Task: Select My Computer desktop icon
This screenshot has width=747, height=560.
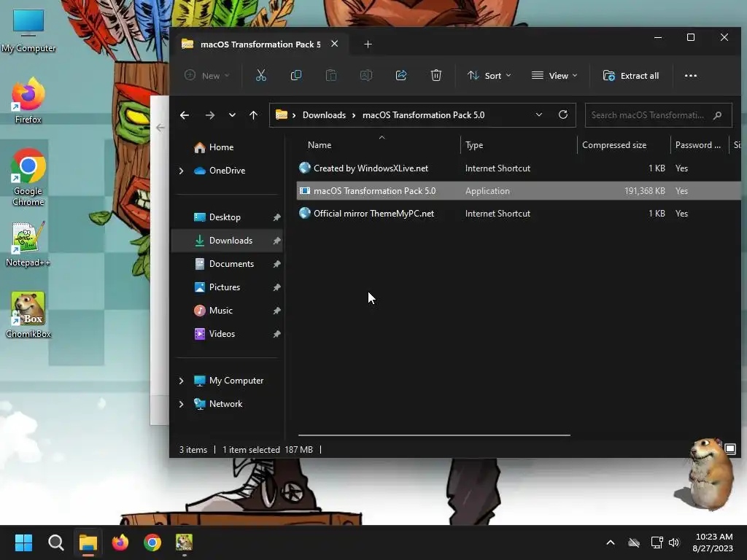Action: pos(28,31)
